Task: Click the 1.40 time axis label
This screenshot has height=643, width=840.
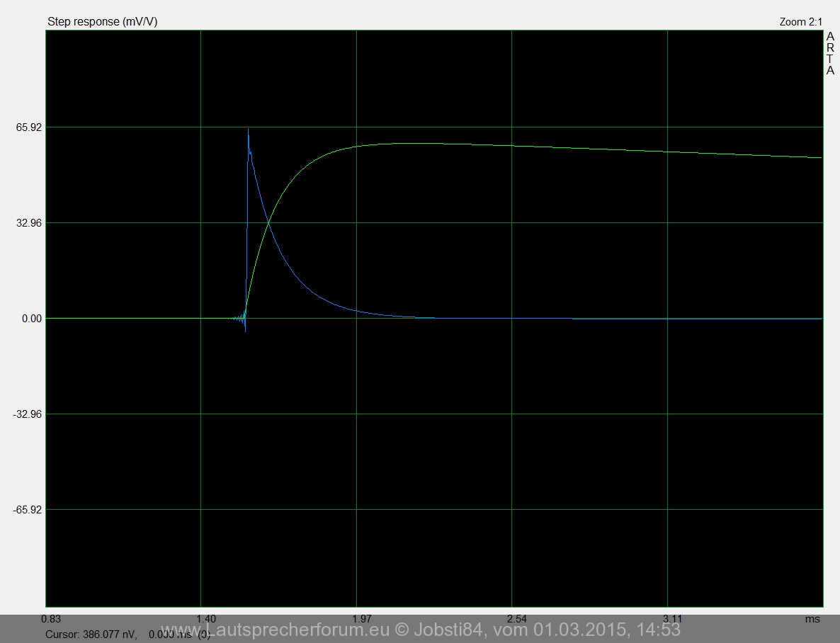Action: (207, 619)
